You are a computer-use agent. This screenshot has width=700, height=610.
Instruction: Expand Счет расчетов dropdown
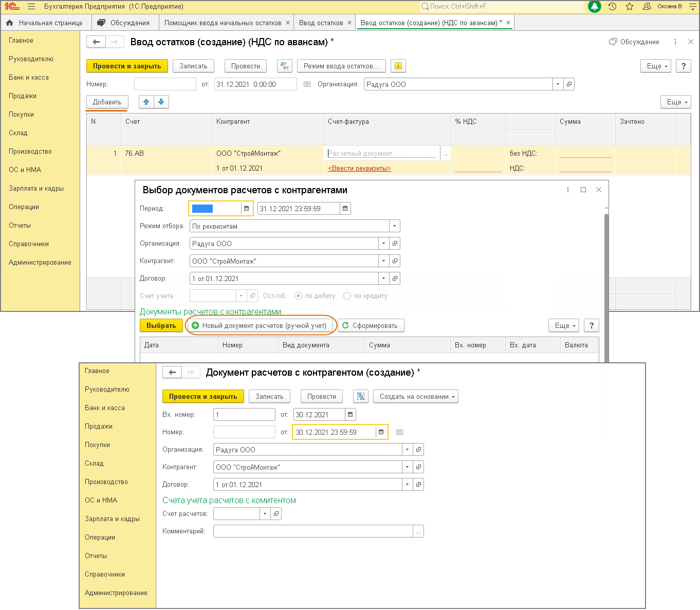[265, 513]
